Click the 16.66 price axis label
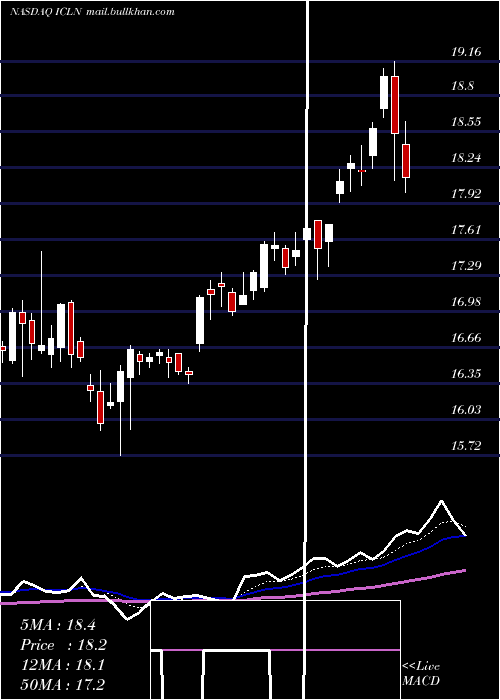 tap(466, 338)
